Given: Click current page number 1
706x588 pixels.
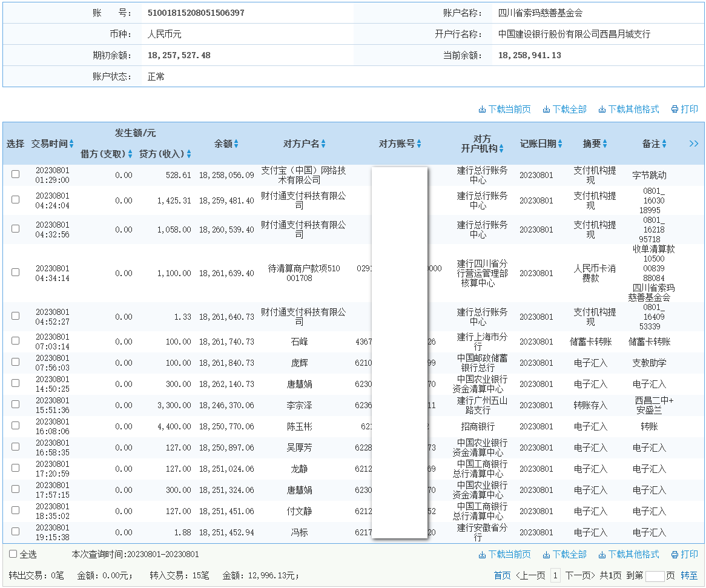Looking at the screenshot, I should [x=555, y=575].
